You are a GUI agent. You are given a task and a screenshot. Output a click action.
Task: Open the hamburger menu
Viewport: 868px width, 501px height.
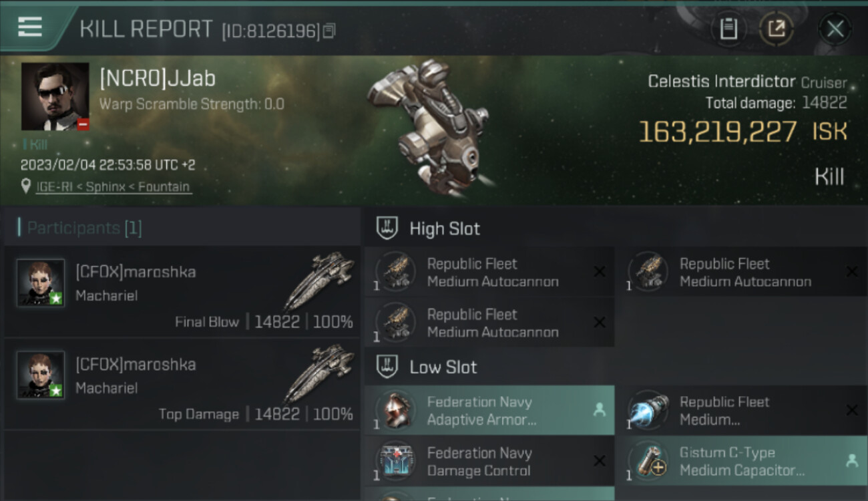[30, 27]
